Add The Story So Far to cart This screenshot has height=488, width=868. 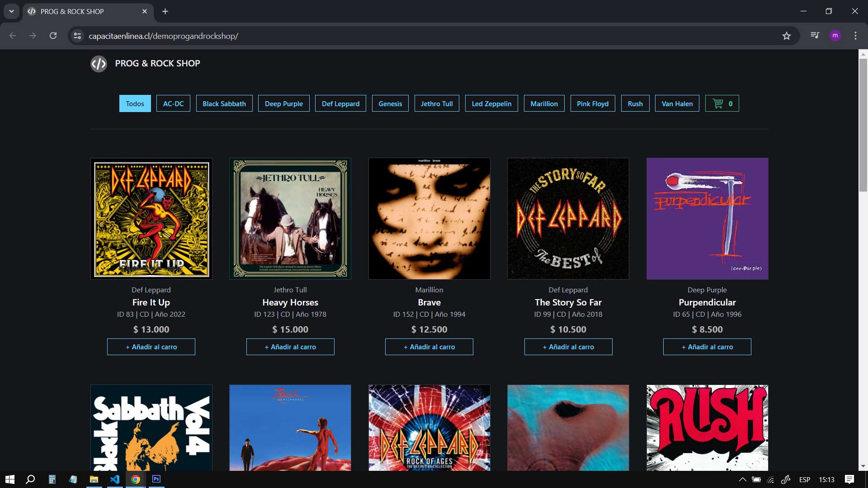(x=568, y=347)
